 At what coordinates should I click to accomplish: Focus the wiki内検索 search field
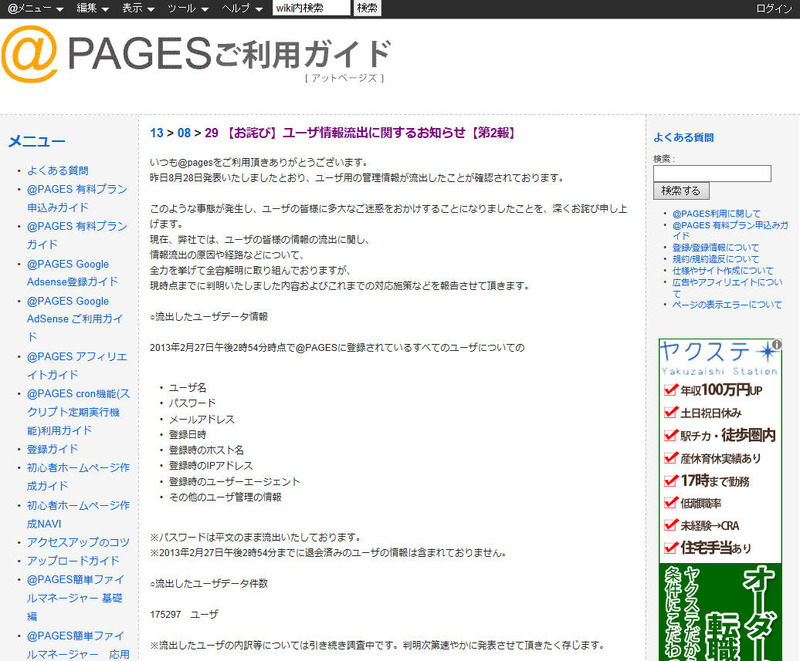coord(311,8)
